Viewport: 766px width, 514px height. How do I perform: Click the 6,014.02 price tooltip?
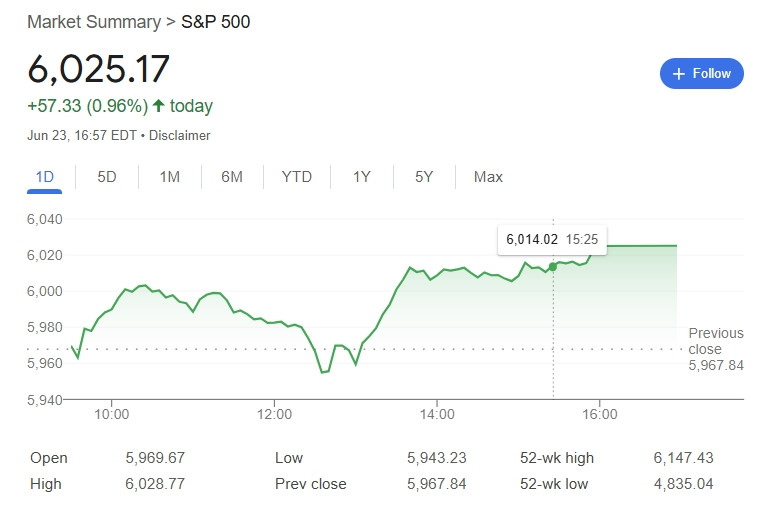tap(552, 239)
